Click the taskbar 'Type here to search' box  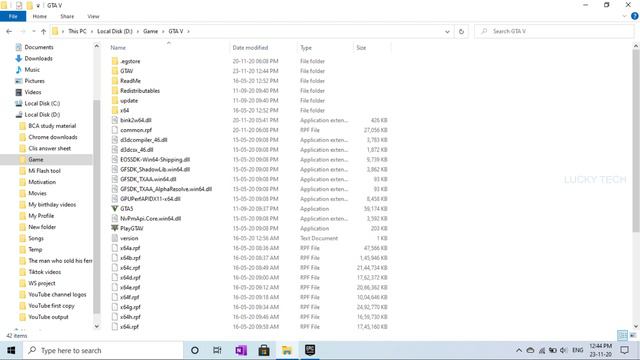pyautogui.click(x=103, y=350)
